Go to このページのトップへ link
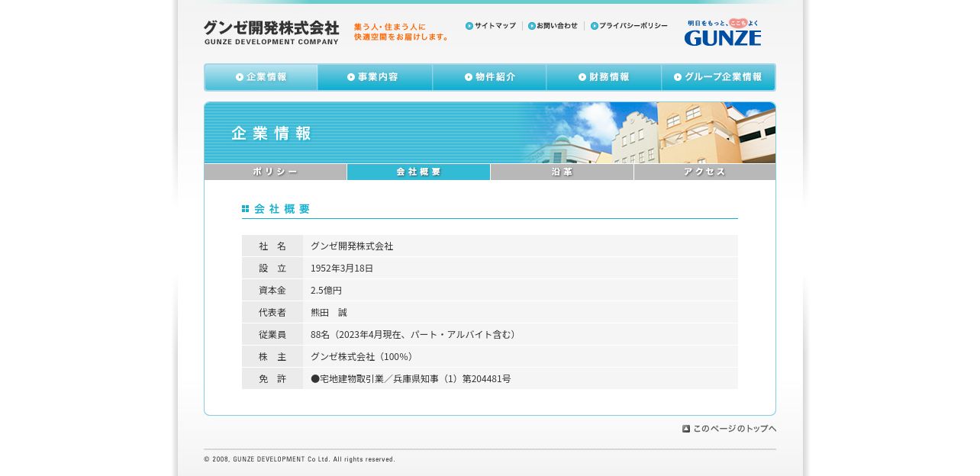This screenshot has height=476, width=980. [x=730, y=429]
